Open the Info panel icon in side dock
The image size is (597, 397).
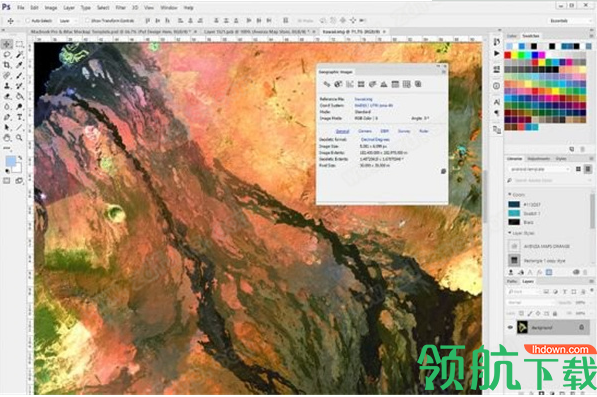[496, 86]
